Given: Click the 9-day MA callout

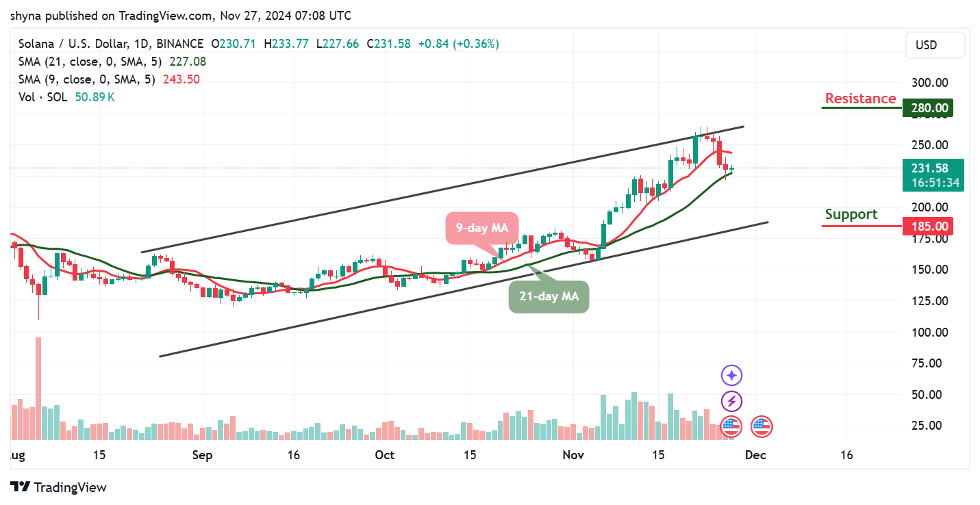Looking at the screenshot, I should click(481, 228).
